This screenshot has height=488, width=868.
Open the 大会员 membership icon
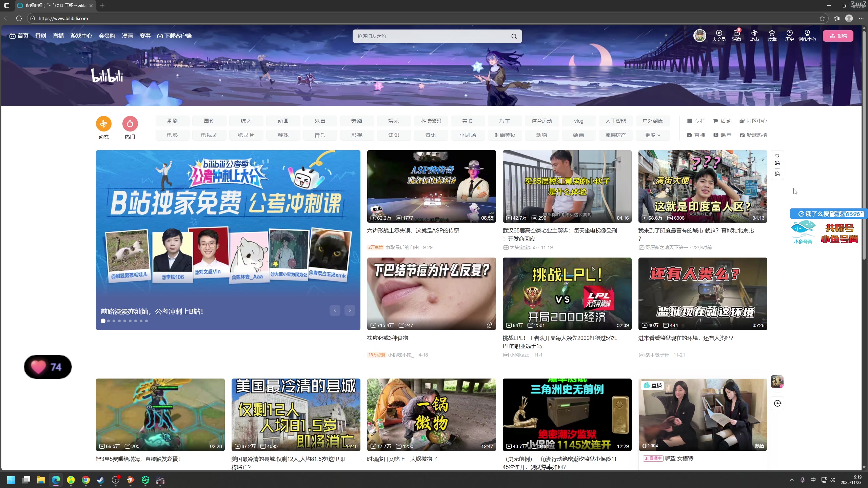click(x=719, y=33)
